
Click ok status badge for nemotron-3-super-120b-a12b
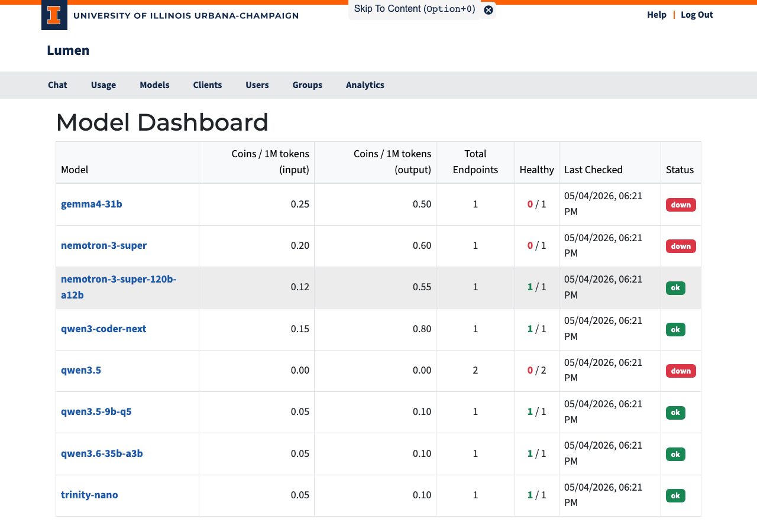coord(675,288)
